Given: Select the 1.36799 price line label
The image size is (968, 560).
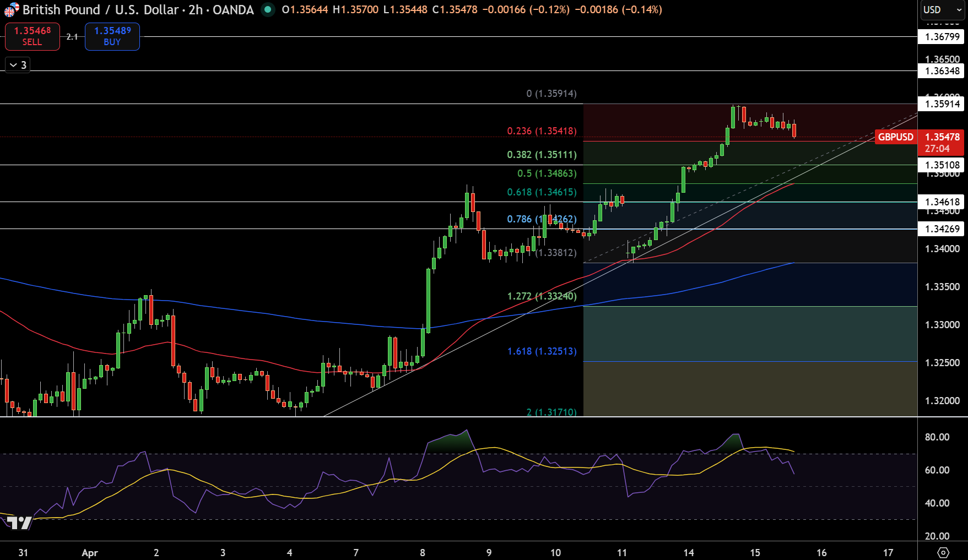Looking at the screenshot, I should 942,37.
